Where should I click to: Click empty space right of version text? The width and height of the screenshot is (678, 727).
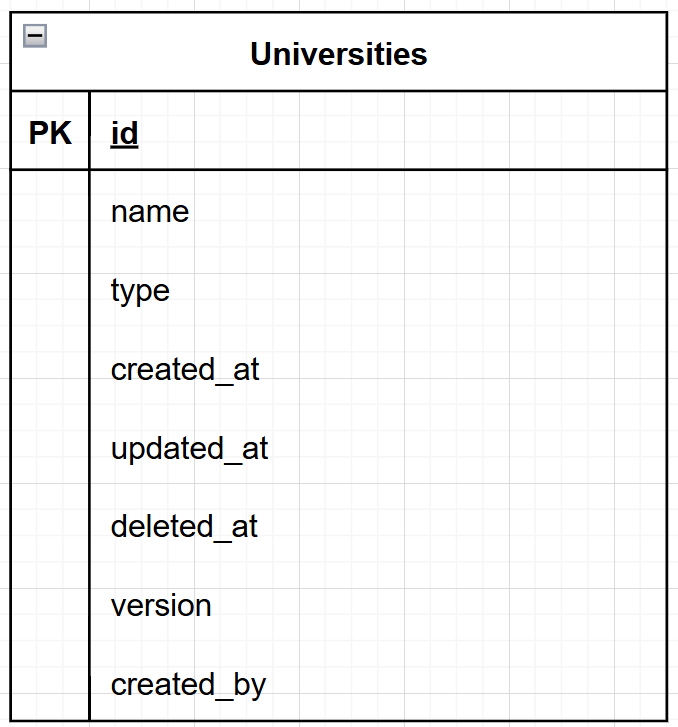(x=439, y=606)
